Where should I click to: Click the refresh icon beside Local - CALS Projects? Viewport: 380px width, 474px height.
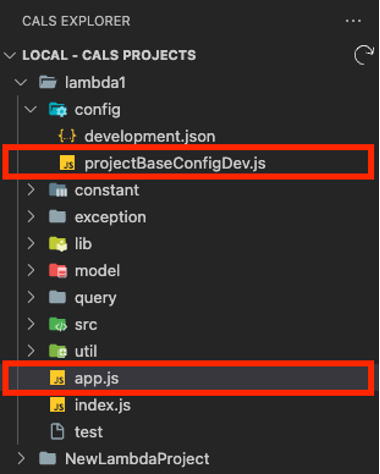tap(364, 55)
